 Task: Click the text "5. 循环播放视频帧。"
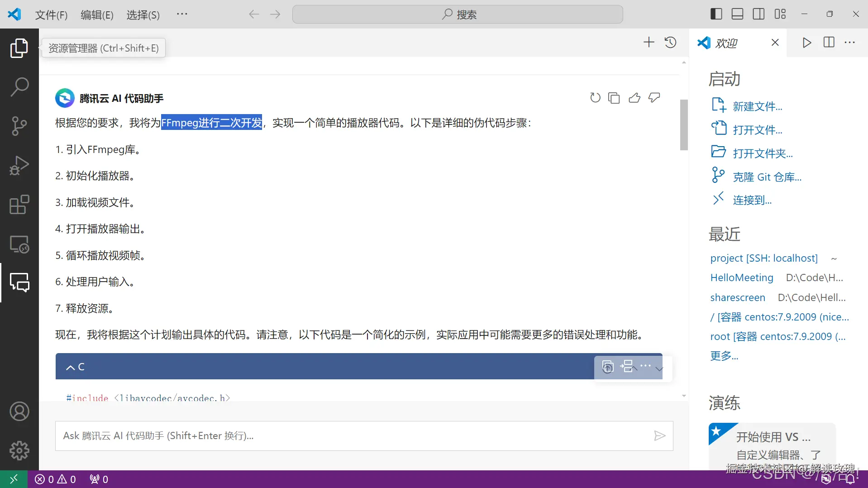click(101, 255)
